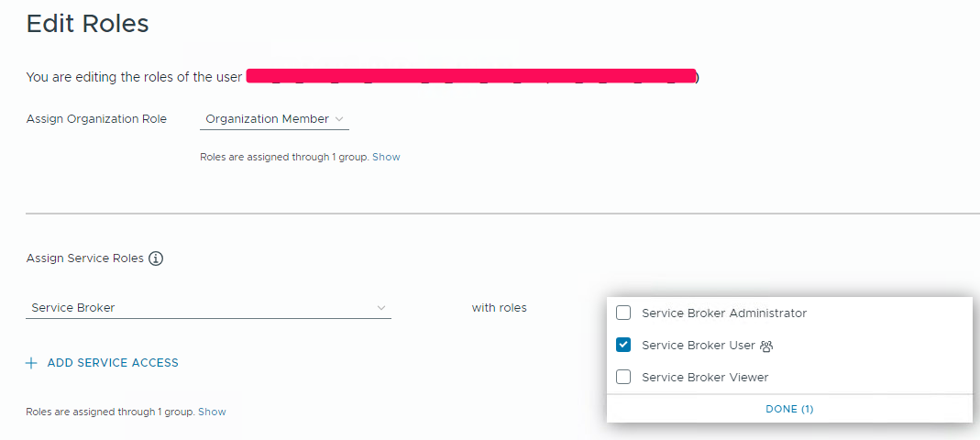Click the plus icon for Add Service Access
980x440 pixels.
tap(31, 363)
